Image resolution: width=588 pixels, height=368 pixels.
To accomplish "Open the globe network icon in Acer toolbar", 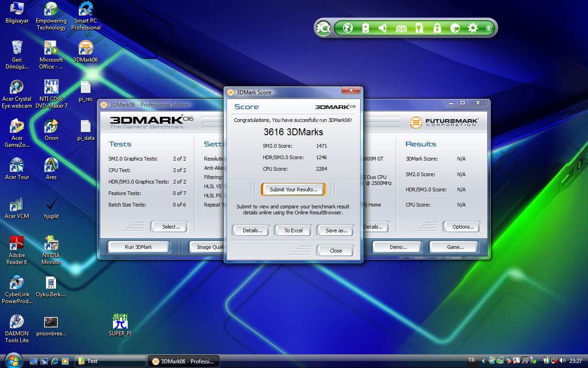I will click(348, 28).
